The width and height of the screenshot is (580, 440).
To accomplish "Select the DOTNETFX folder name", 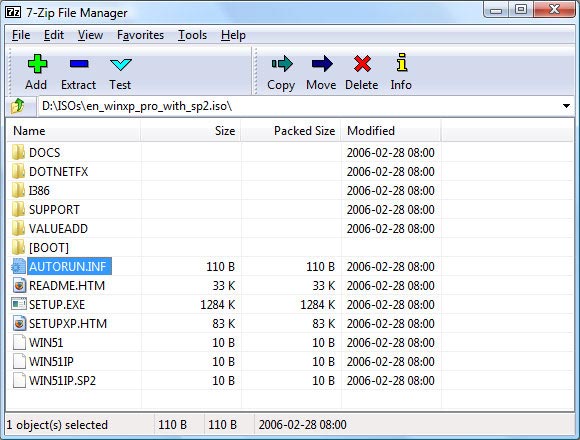I will (x=58, y=172).
